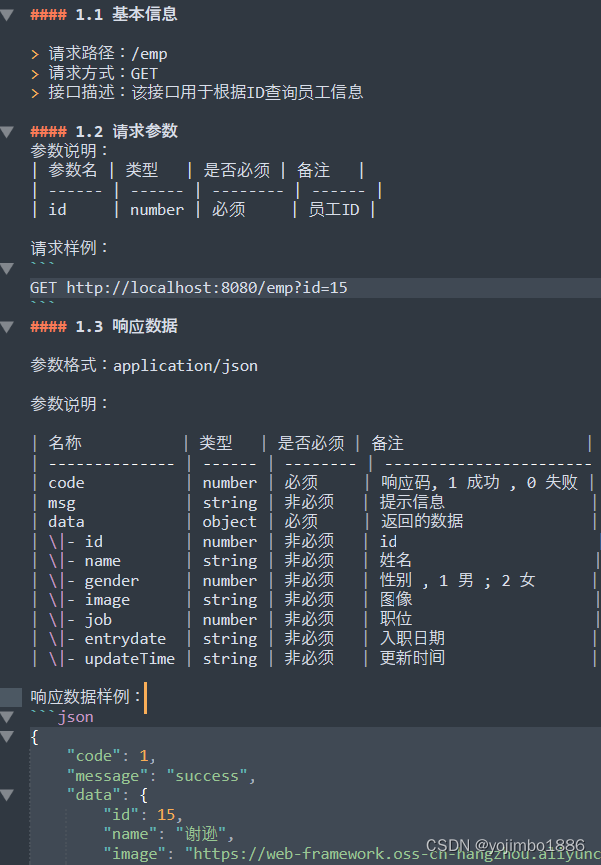Click the 参数名 table header cell
Viewport: 601px width, 865px height.
tap(72, 170)
